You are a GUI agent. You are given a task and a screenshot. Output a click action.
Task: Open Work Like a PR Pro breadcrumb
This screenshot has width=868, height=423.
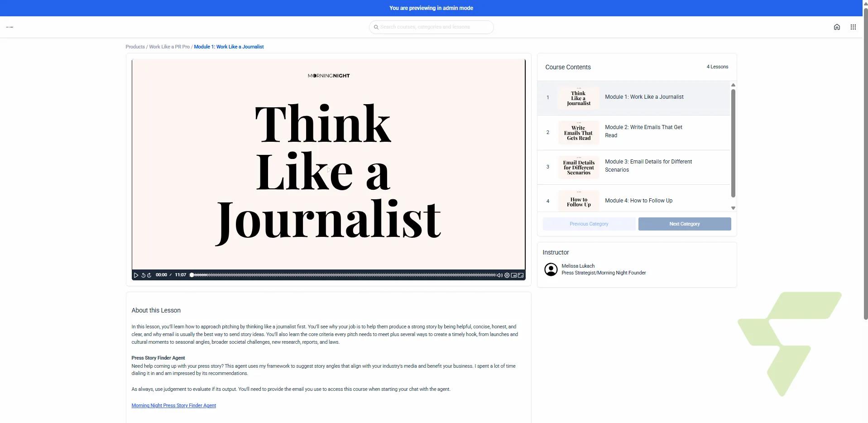tap(169, 47)
